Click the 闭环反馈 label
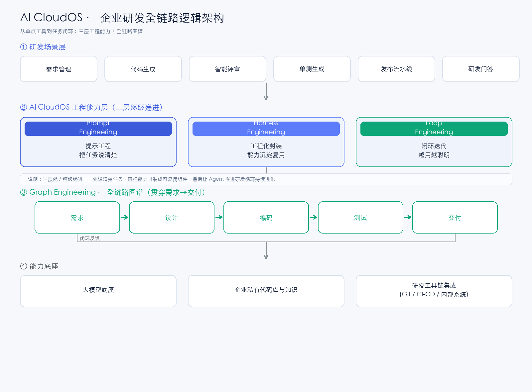This screenshot has height=392, width=532. coord(90,239)
